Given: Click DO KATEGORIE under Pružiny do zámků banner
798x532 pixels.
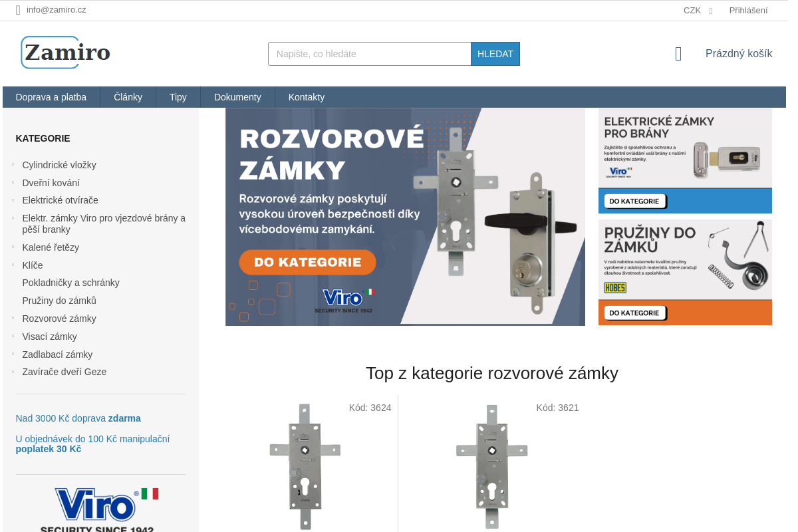Looking at the screenshot, I should [x=634, y=313].
